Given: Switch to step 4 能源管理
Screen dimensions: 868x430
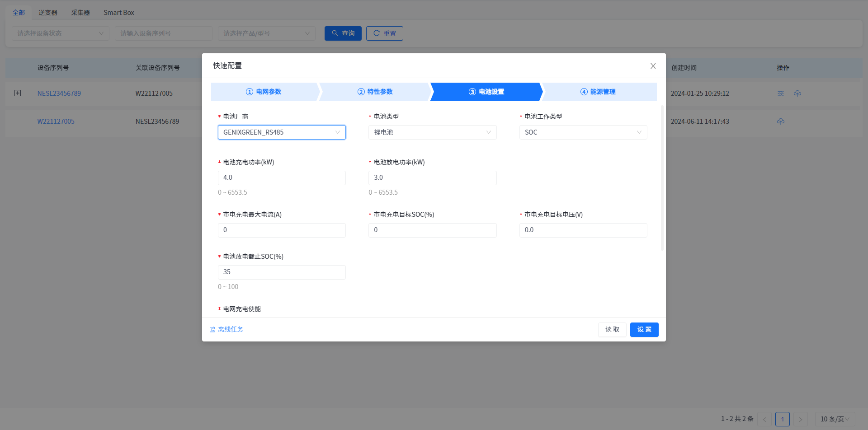Looking at the screenshot, I should (x=598, y=92).
